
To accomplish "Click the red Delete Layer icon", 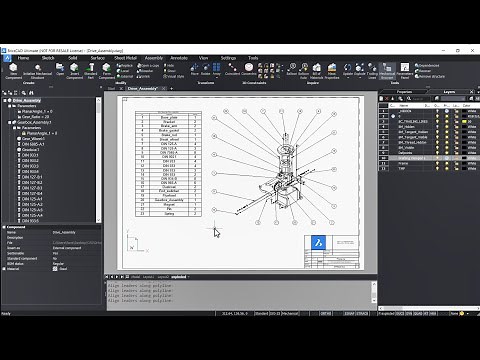I will pos(387,99).
